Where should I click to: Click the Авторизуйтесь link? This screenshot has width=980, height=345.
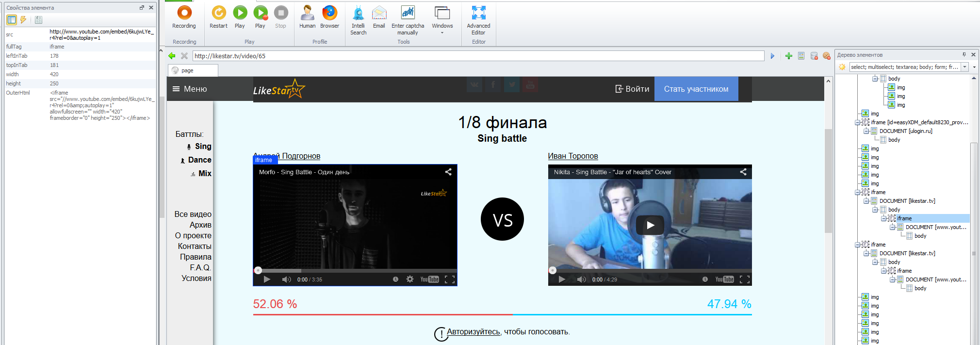click(473, 332)
